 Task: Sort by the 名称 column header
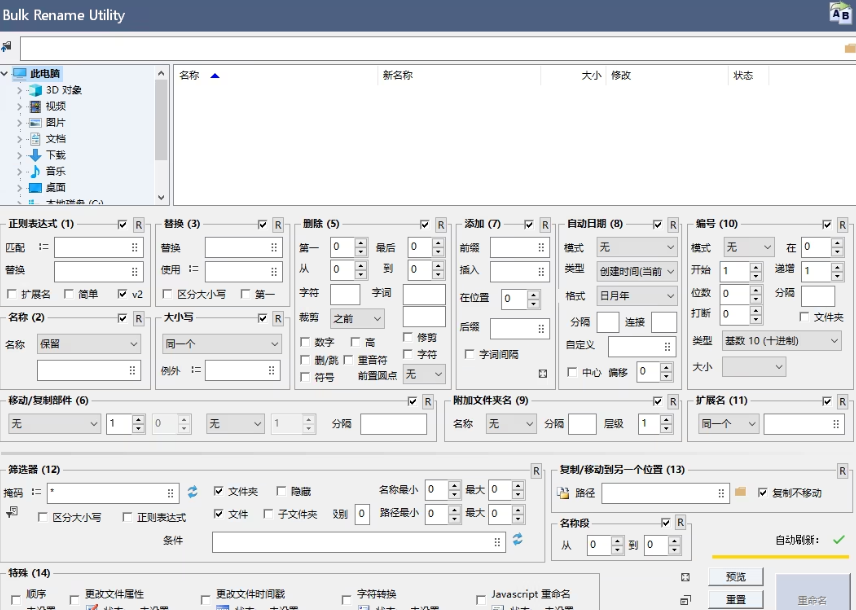click(189, 75)
